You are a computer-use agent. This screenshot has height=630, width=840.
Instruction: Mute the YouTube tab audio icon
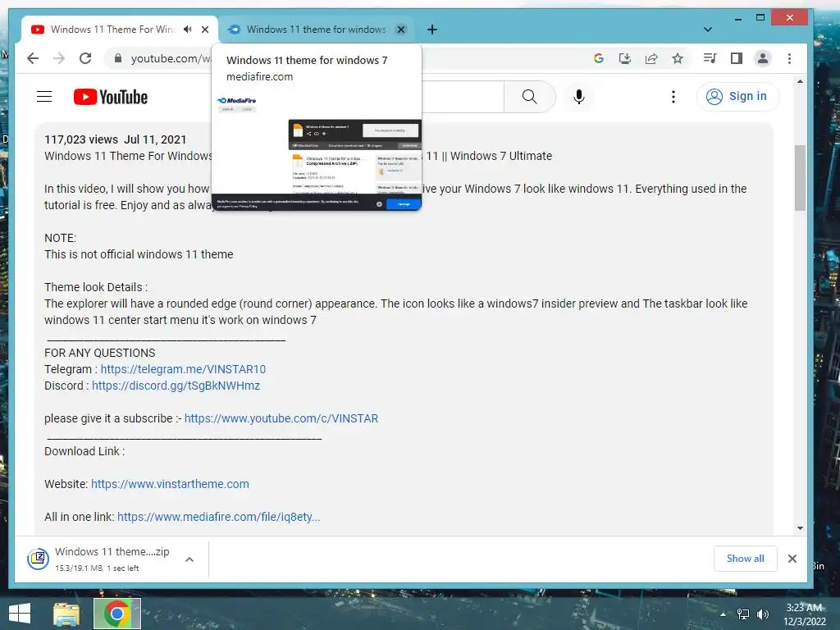pos(188,30)
